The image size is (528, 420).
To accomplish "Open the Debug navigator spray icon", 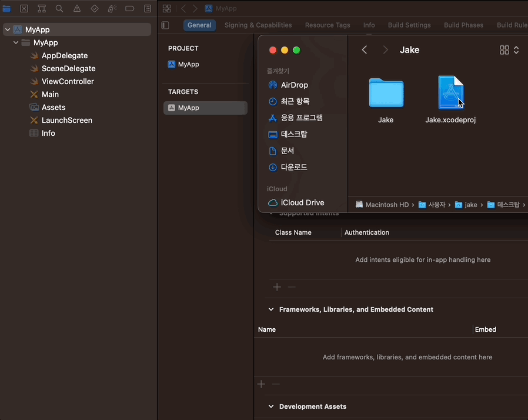I will [x=112, y=9].
